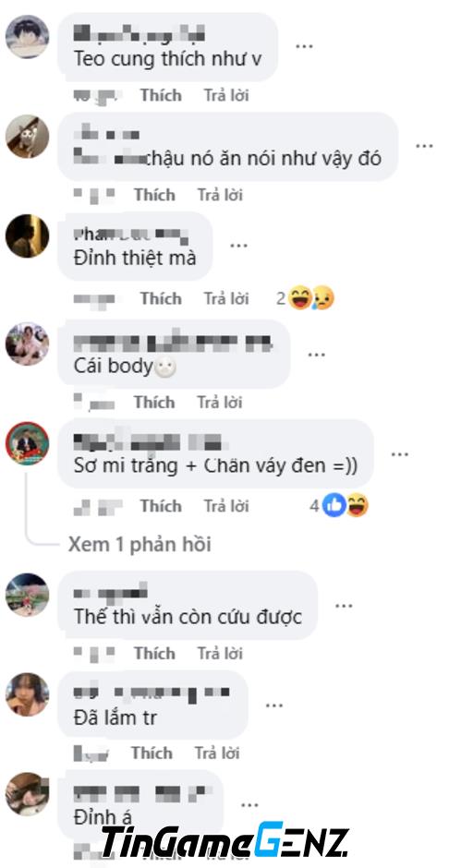This screenshot has height=868, width=449.
Task: Open options menu for 'Teo cung thích như v' comment
Action: pos(304,46)
